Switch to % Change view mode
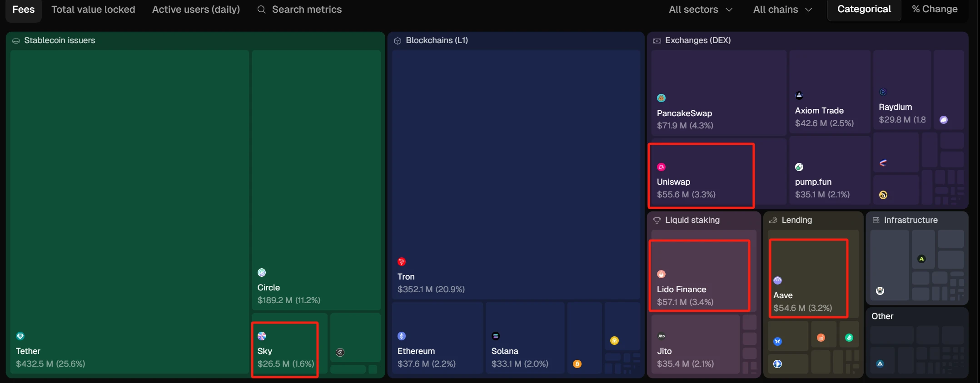980x383 pixels. pos(935,10)
